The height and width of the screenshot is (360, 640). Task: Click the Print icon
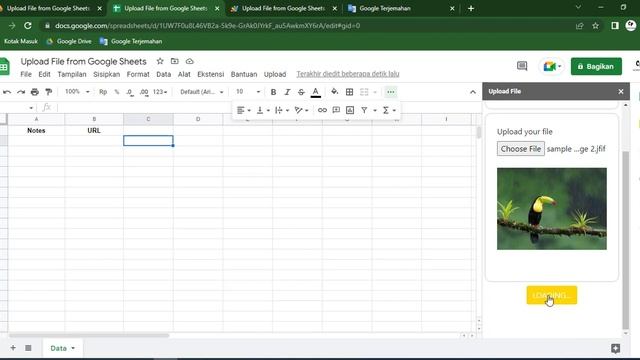tap(35, 92)
